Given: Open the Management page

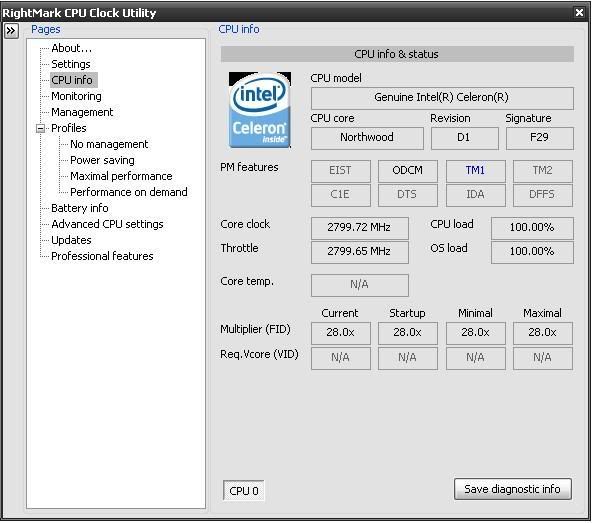Looking at the screenshot, I should click(x=82, y=112).
